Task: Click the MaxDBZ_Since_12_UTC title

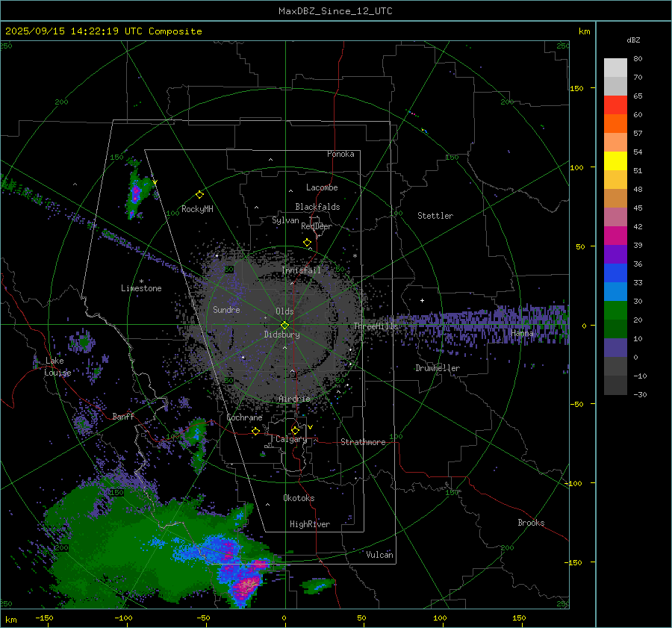Action: click(x=335, y=11)
